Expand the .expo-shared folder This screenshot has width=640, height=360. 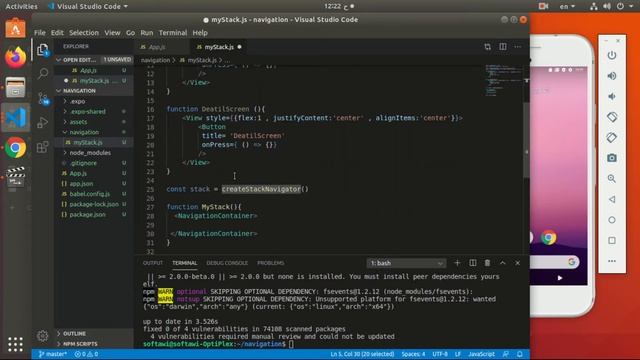coord(94,111)
